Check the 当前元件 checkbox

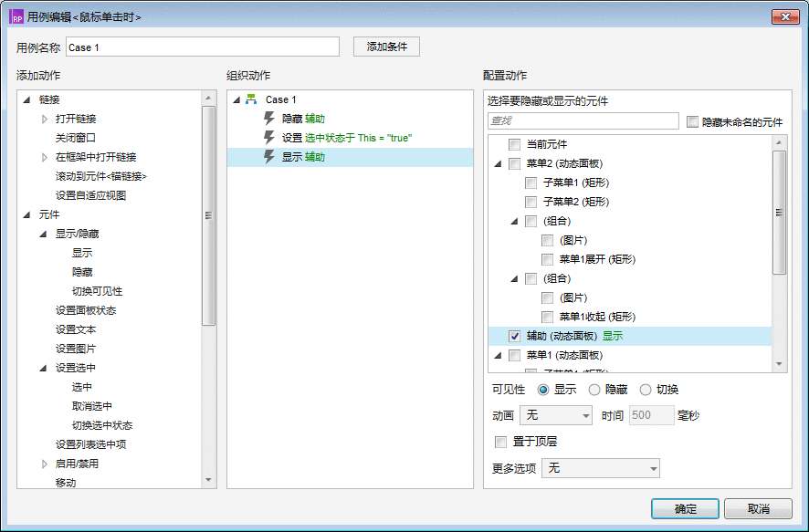pyautogui.click(x=514, y=144)
